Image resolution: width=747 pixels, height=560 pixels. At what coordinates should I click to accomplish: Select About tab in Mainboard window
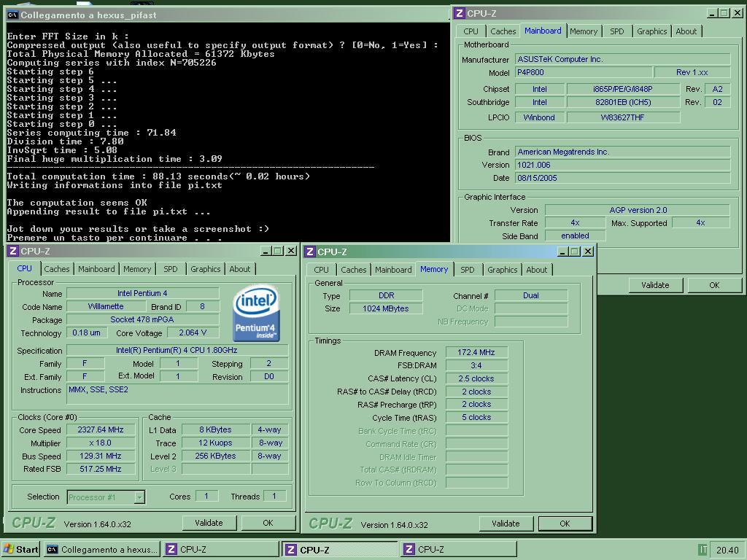click(686, 31)
